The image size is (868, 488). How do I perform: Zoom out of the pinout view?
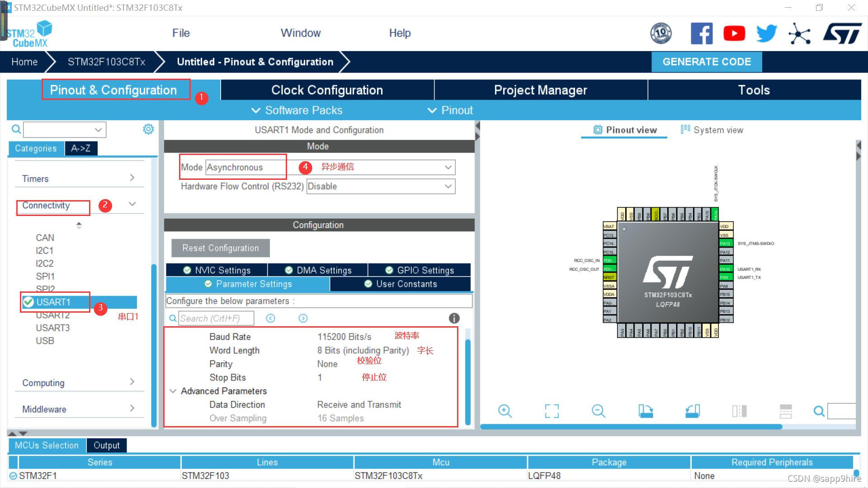tap(598, 411)
